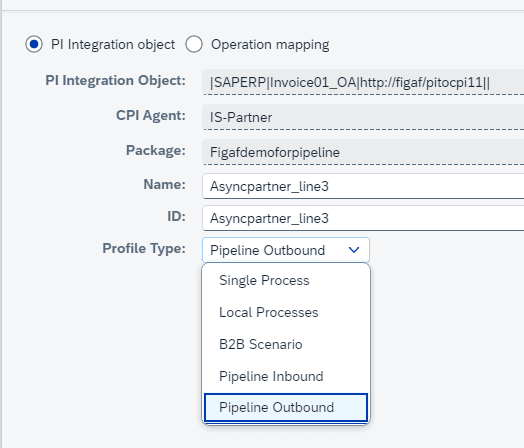This screenshot has width=524, height=448.
Task: Click the ID input field
Action: click(x=363, y=218)
